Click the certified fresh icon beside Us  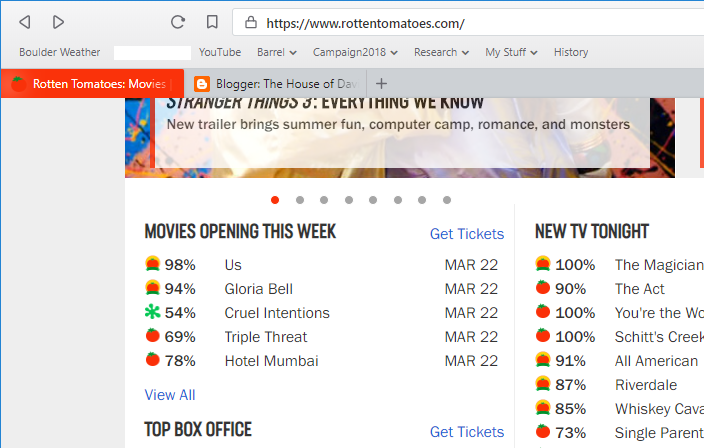point(153,264)
